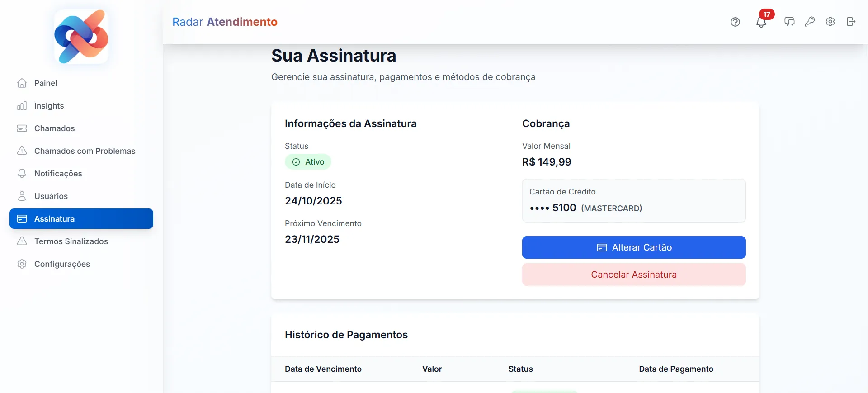
Task: Click the logout icon
Action: coord(851,22)
